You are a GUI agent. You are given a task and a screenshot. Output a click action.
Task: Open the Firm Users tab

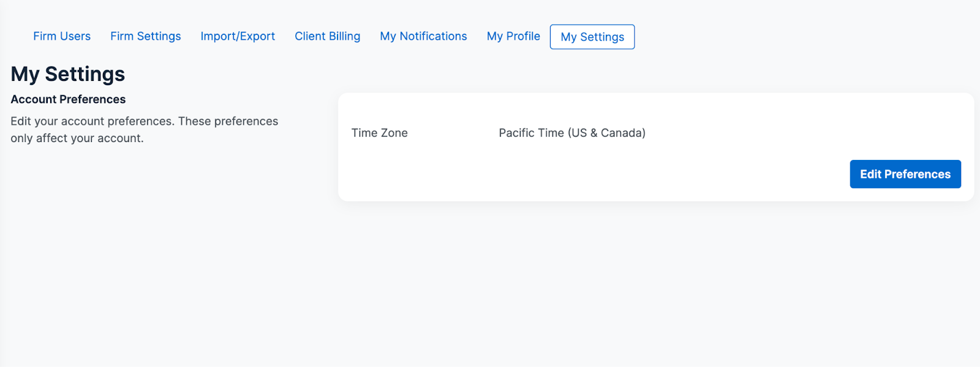click(62, 36)
